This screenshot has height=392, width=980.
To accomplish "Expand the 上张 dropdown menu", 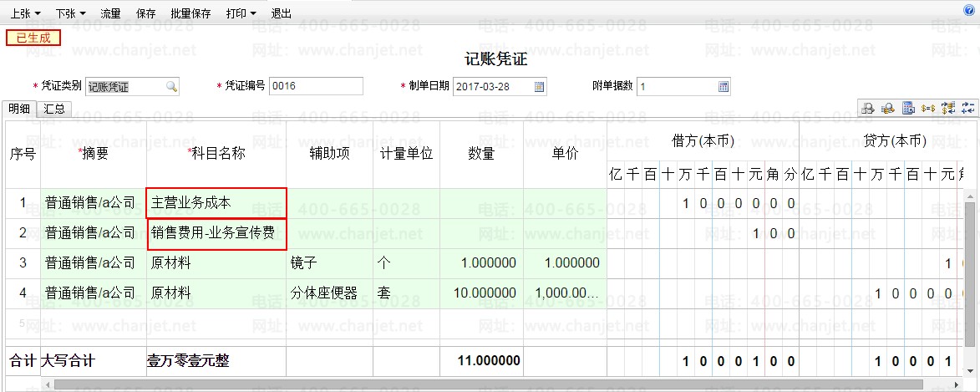I will tap(25, 14).
